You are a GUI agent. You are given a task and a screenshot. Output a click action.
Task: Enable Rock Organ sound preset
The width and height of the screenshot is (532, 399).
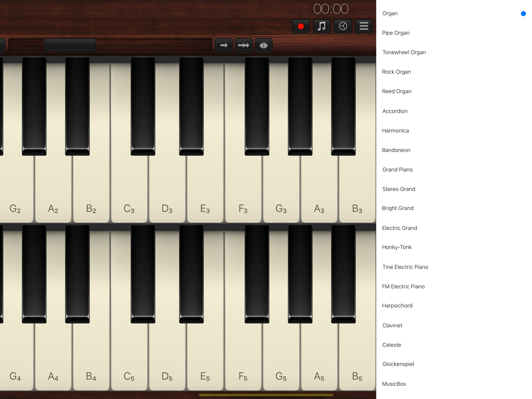click(x=396, y=72)
